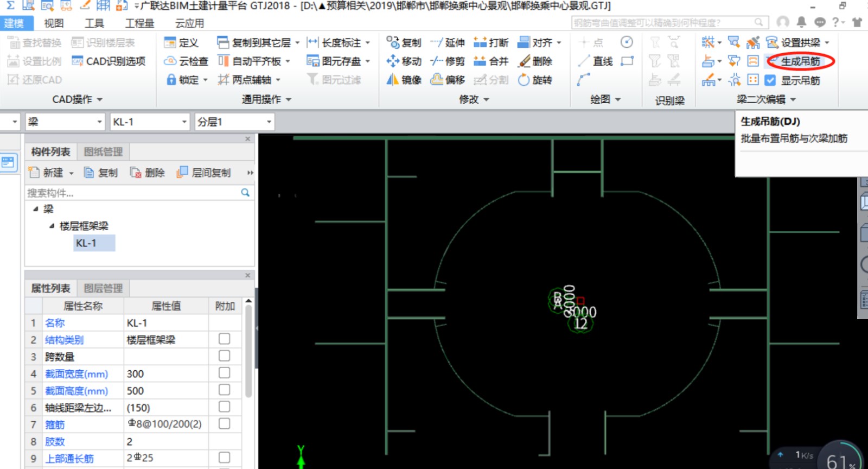Expand the 绘图 group menu

tap(605, 99)
